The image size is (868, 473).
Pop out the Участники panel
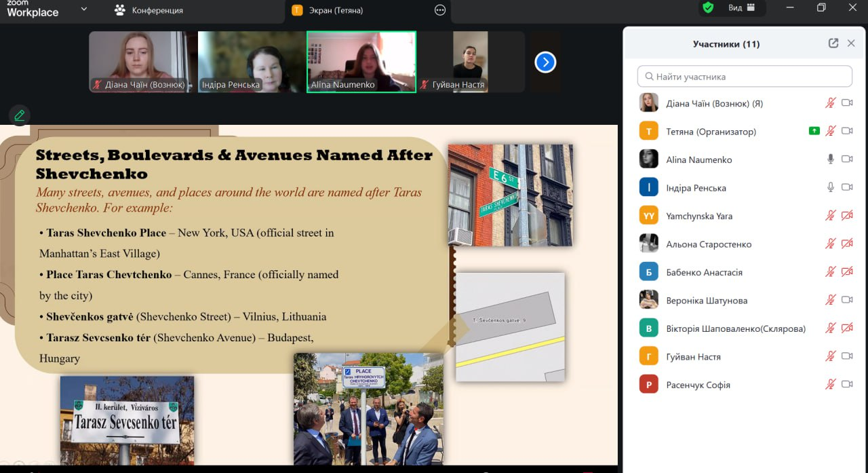833,43
